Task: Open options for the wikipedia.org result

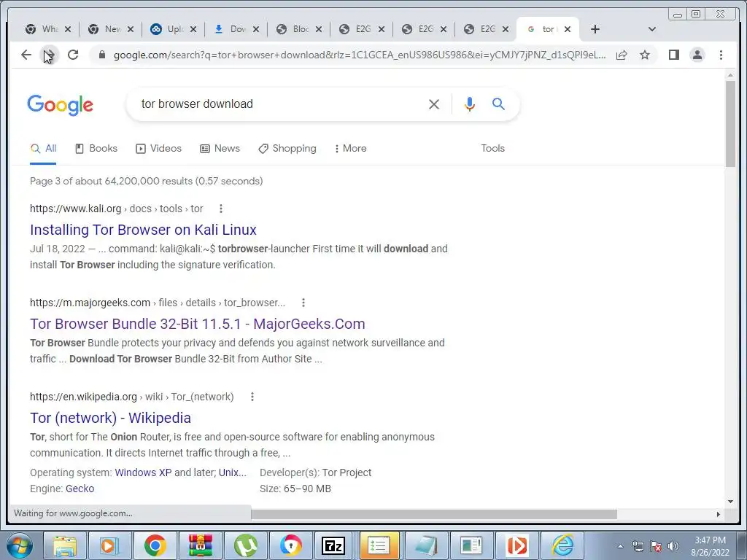Action: [x=252, y=397]
